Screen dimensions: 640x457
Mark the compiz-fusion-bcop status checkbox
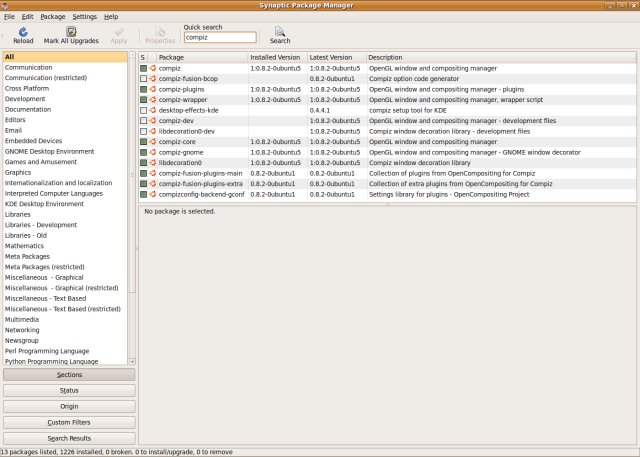pos(143,79)
